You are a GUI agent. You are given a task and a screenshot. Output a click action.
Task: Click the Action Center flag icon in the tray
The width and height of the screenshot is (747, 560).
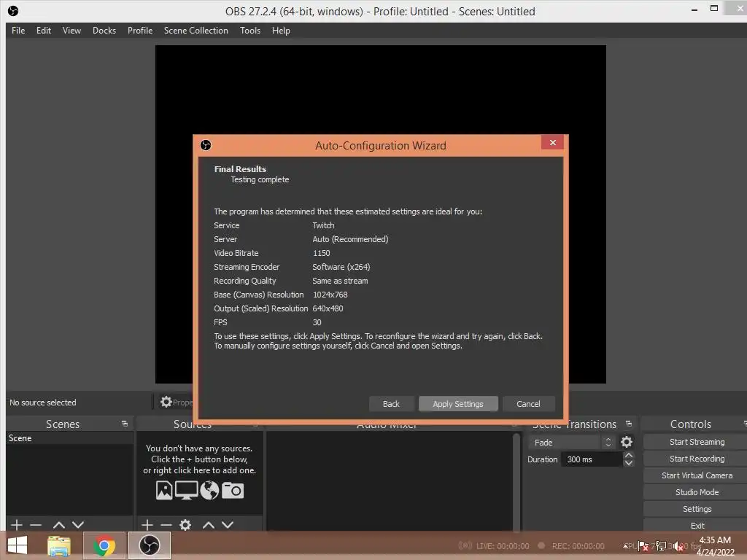643,546
